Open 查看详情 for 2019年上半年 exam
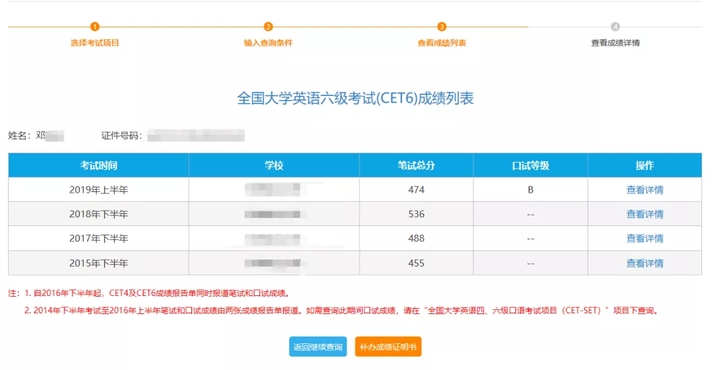The height and width of the screenshot is (370, 720). pyautogui.click(x=645, y=190)
